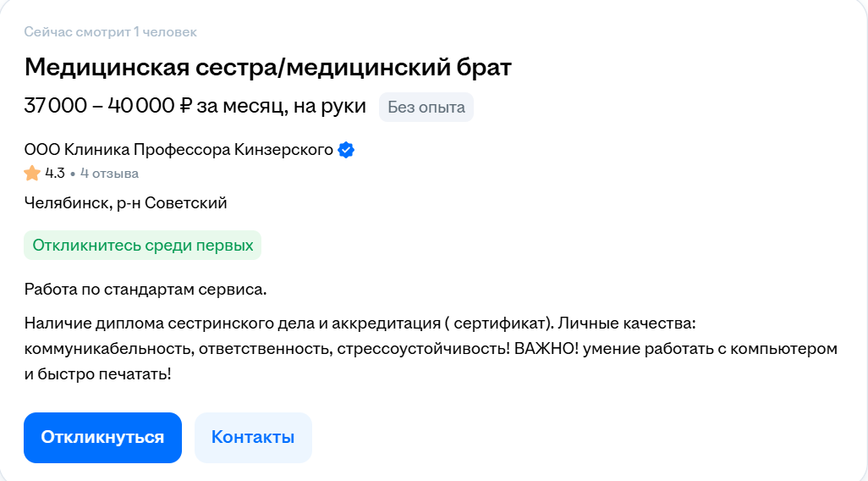Screen dimensions: 868x481
Task: Click the ruble currency symbol in salary
Action: click(186, 107)
